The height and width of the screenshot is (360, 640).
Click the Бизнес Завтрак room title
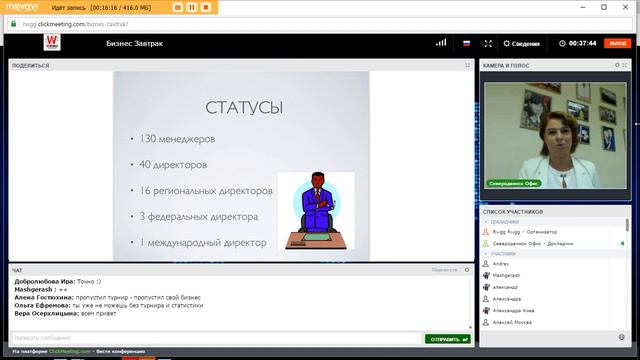click(x=135, y=43)
